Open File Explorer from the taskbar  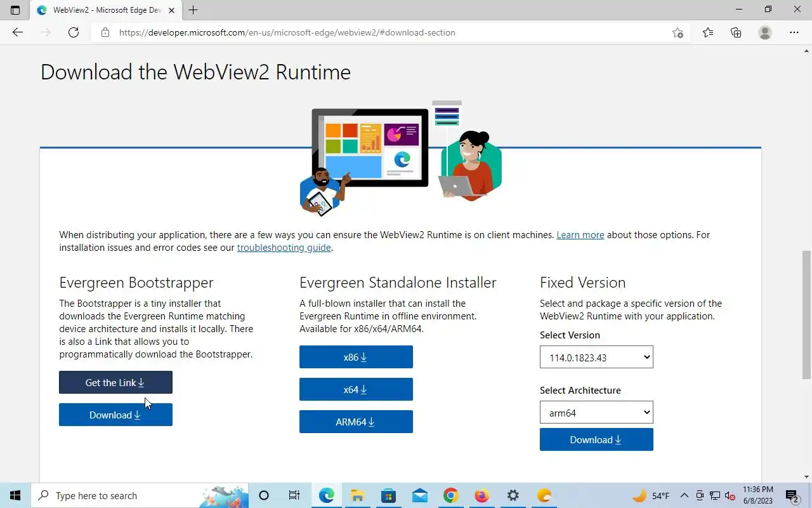(357, 495)
